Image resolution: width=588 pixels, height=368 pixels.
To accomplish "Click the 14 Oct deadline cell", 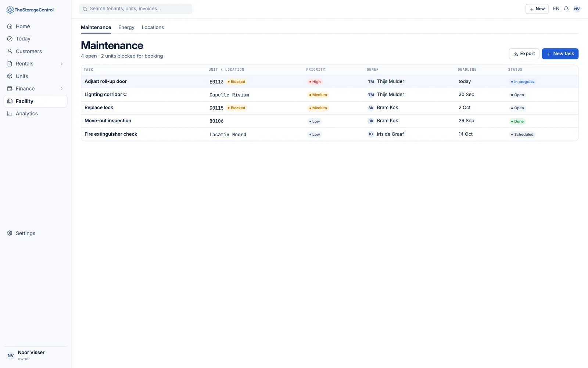I will click(x=466, y=134).
